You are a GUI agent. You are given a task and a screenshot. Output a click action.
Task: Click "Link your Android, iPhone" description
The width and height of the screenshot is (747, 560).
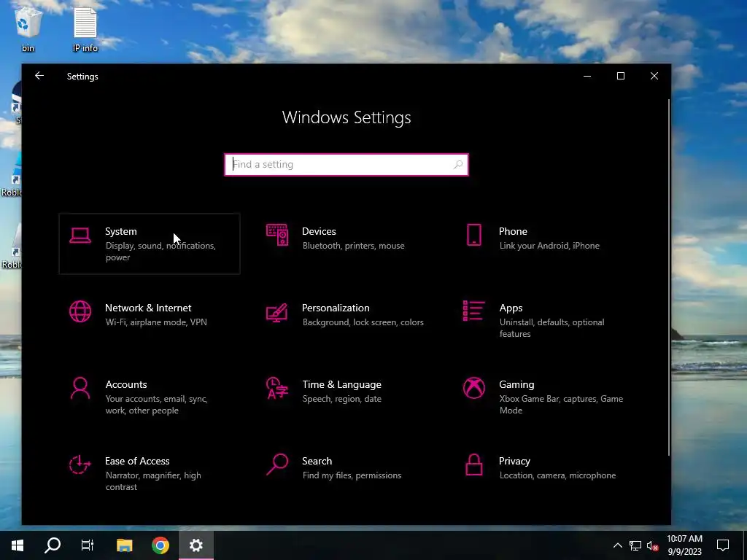coord(549,246)
